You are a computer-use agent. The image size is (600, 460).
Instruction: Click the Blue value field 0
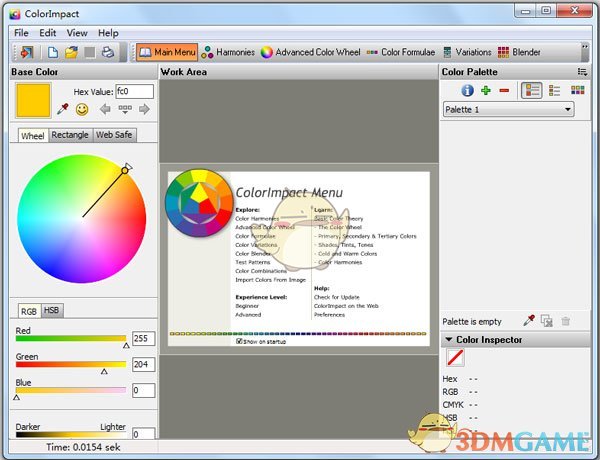click(x=143, y=390)
